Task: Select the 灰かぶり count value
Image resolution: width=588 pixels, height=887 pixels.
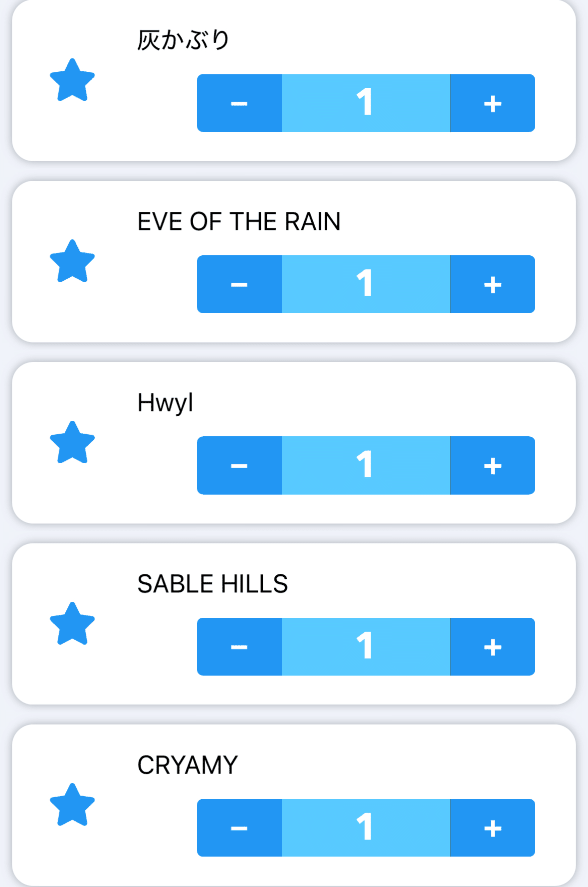Action: point(366,103)
